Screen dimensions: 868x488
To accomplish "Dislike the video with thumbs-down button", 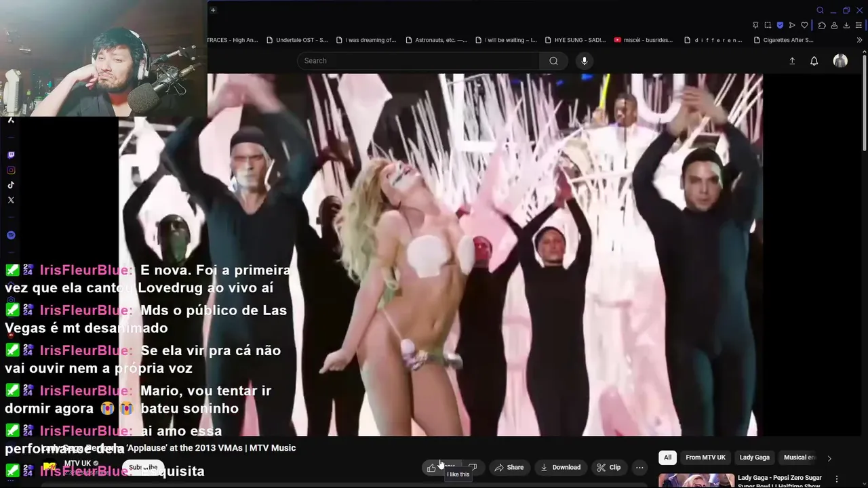I will pos(473,468).
